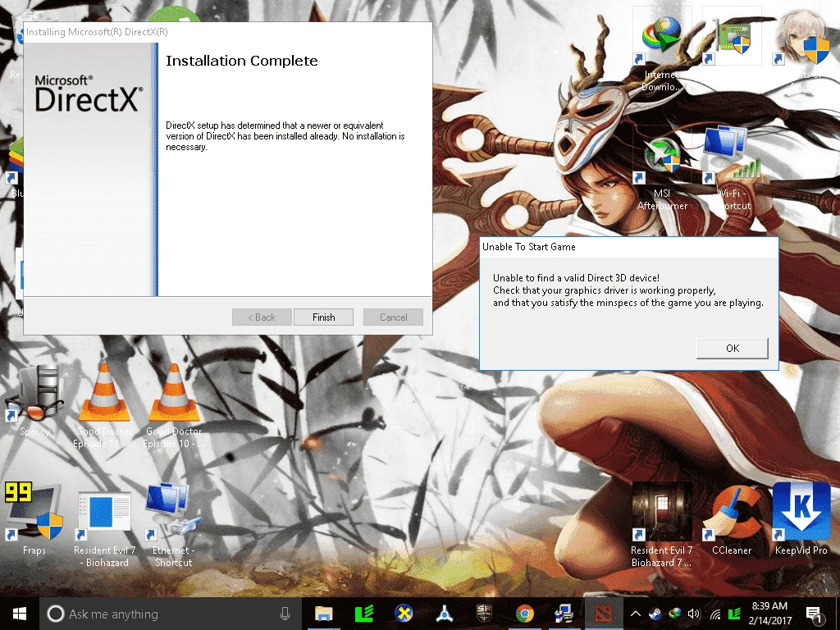Open the graphics card shield desktop icon
This screenshot has height=630, width=840.
click(731, 38)
